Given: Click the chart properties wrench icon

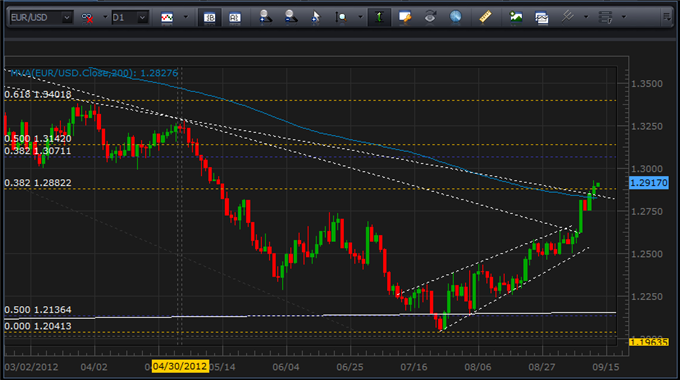Looking at the screenshot, I should click(x=405, y=17).
